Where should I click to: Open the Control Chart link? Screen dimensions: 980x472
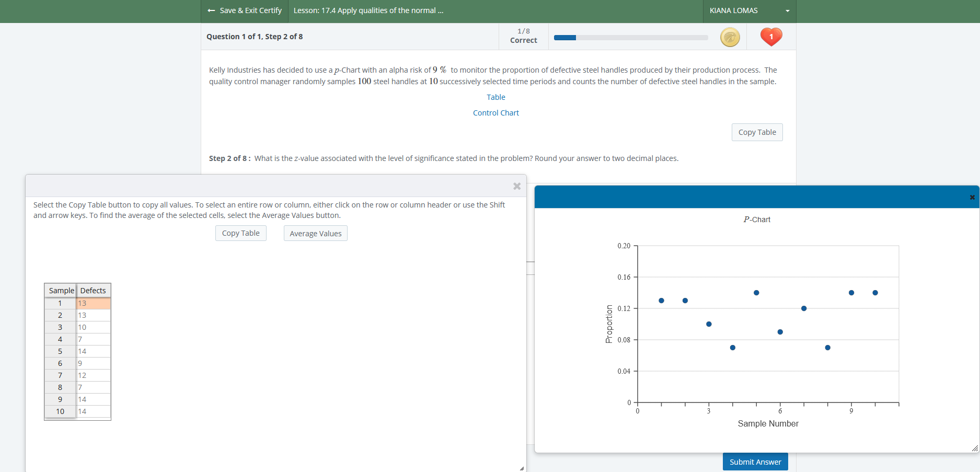[495, 112]
